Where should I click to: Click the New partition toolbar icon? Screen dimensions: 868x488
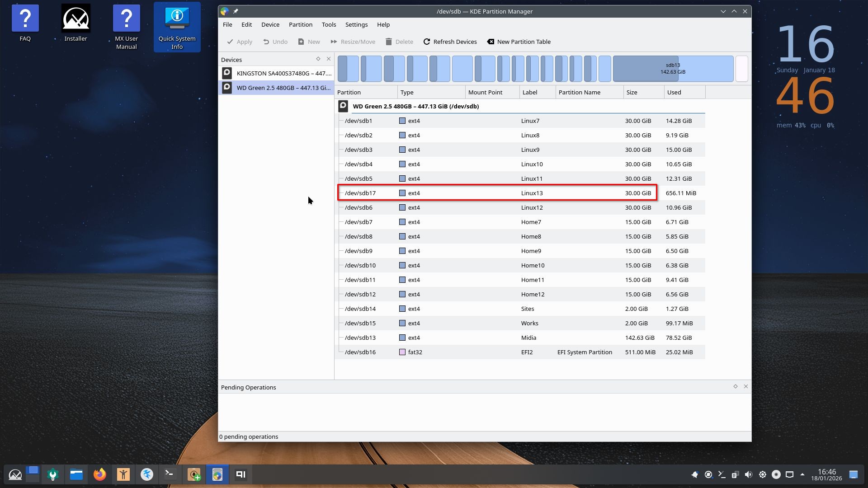pyautogui.click(x=301, y=42)
